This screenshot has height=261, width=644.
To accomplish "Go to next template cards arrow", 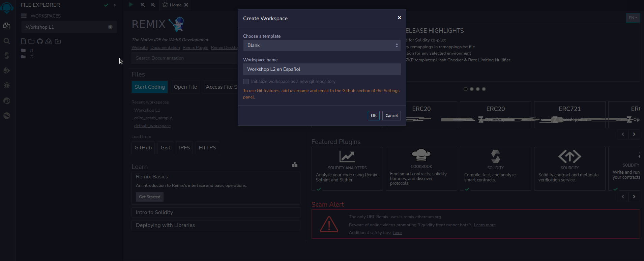I will [x=634, y=134].
